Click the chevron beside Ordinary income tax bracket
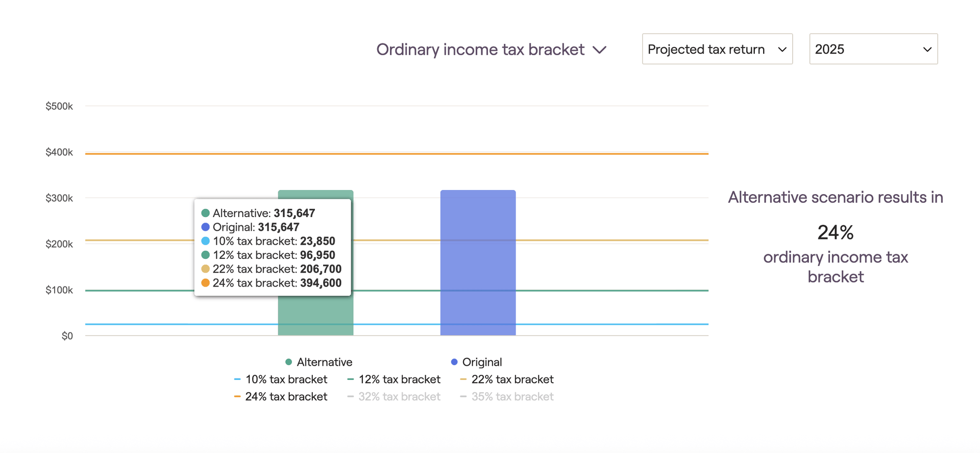980x453 pixels. click(x=600, y=50)
